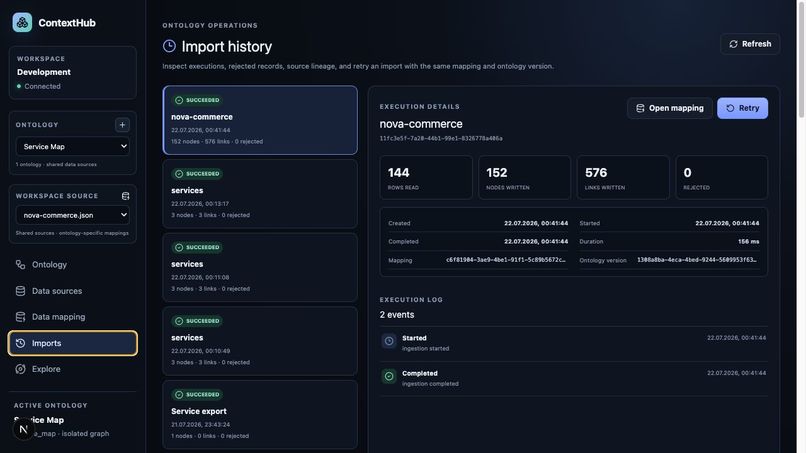Click the 576 links written value
This screenshot has height=453, width=806.
[596, 173]
